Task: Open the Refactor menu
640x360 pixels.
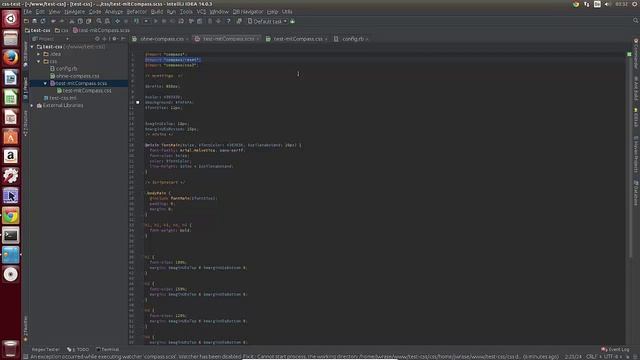Action: pyautogui.click(x=136, y=12)
